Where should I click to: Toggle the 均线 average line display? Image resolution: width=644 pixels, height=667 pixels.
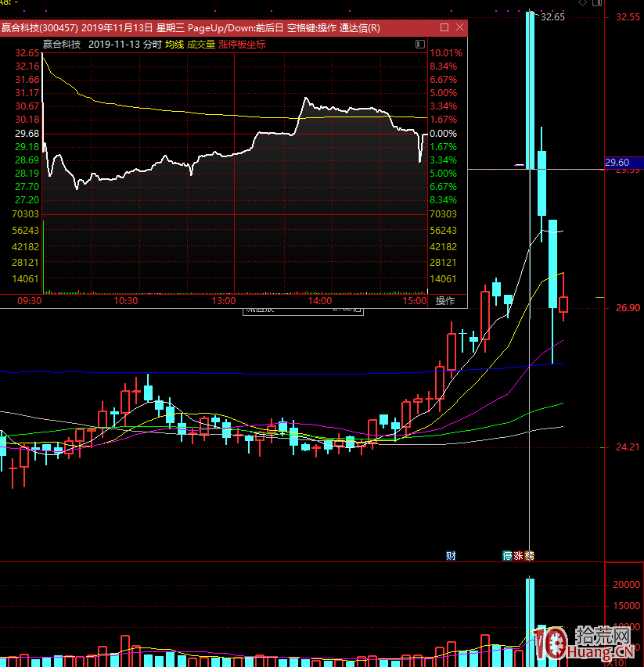(x=174, y=45)
